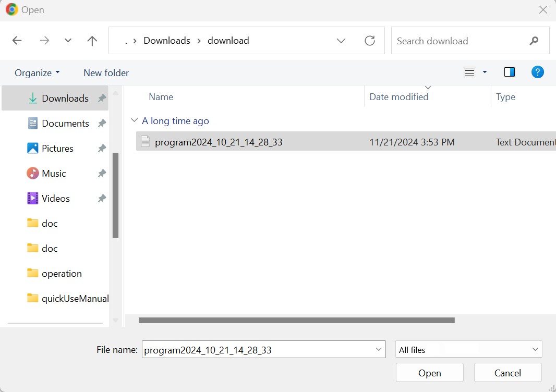Viewport: 556px width, 392px height.
Task: Click the text document icon of program2024 file
Action: coord(146,141)
